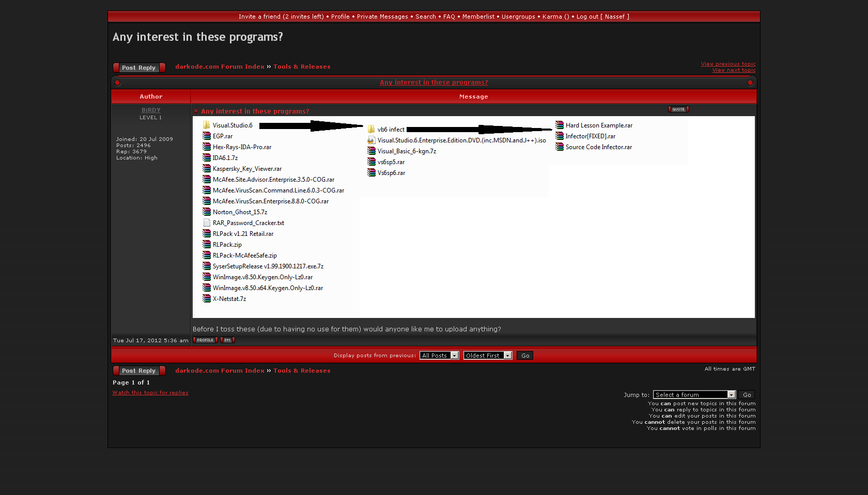Click the QUOTE icon button on post
Viewport: 868px width, 495px height.
coord(678,109)
